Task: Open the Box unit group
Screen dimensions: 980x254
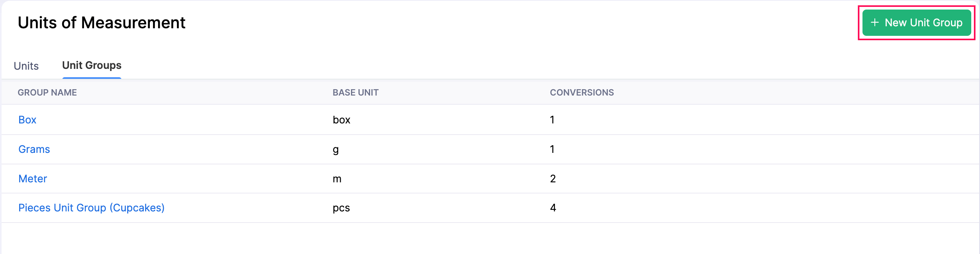Action: 27,120
